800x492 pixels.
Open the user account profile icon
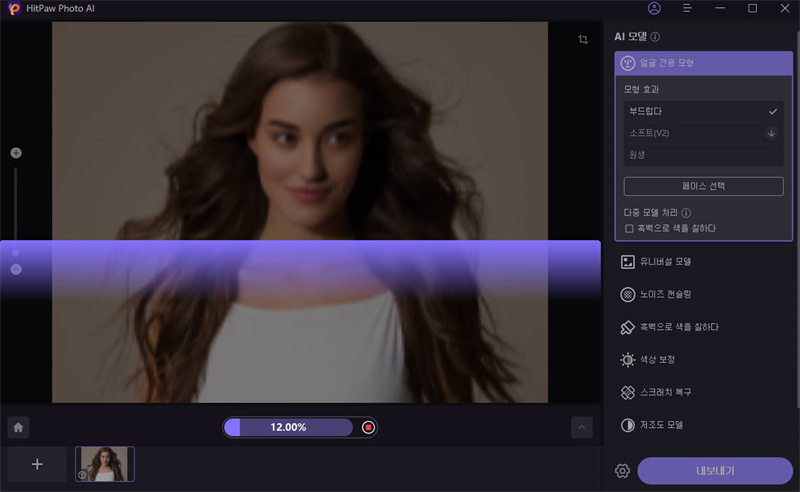[x=654, y=8]
